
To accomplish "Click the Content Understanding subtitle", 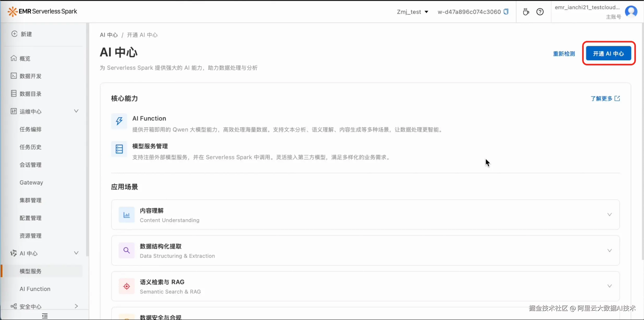I will [x=170, y=220].
